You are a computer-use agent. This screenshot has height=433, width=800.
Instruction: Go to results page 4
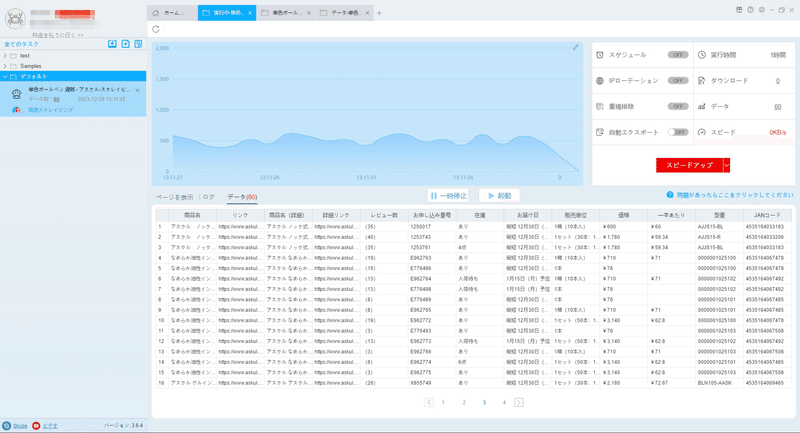504,402
